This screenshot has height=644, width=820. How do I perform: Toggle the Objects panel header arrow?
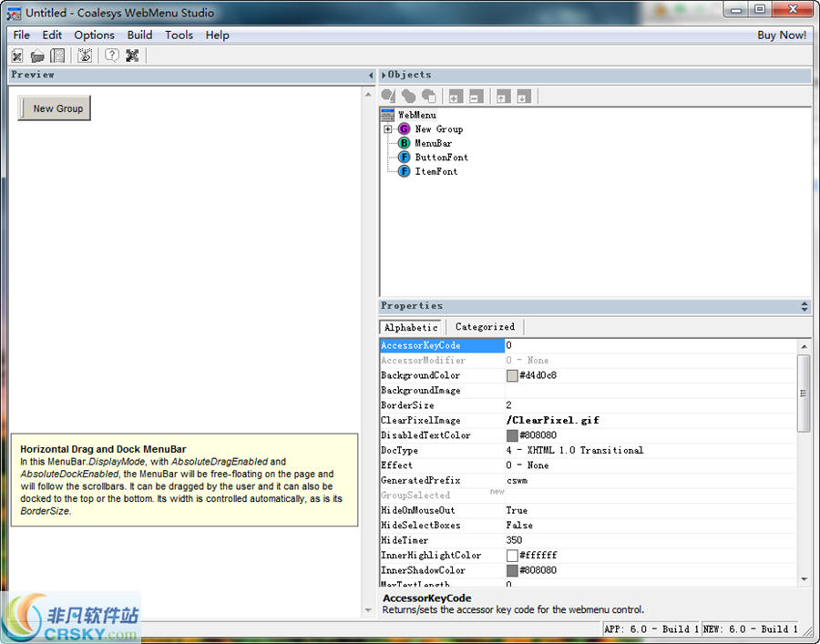coord(384,76)
